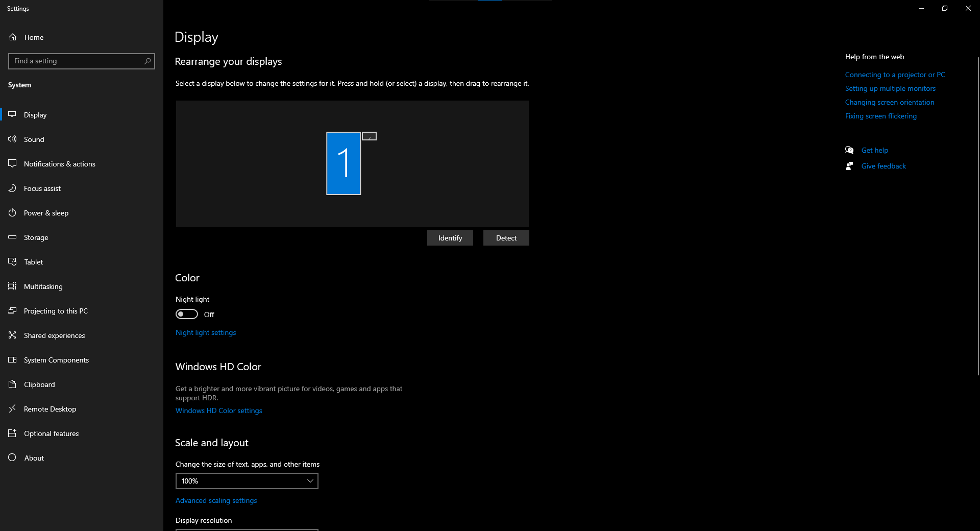Click the Clipboard icon in sidebar
Image resolution: width=980 pixels, height=531 pixels.
tap(12, 384)
